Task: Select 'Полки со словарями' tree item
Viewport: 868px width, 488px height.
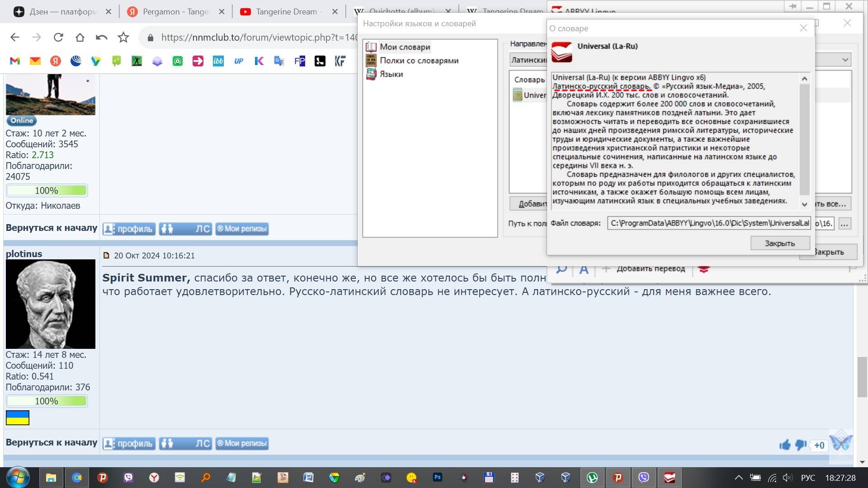Action: tap(419, 61)
